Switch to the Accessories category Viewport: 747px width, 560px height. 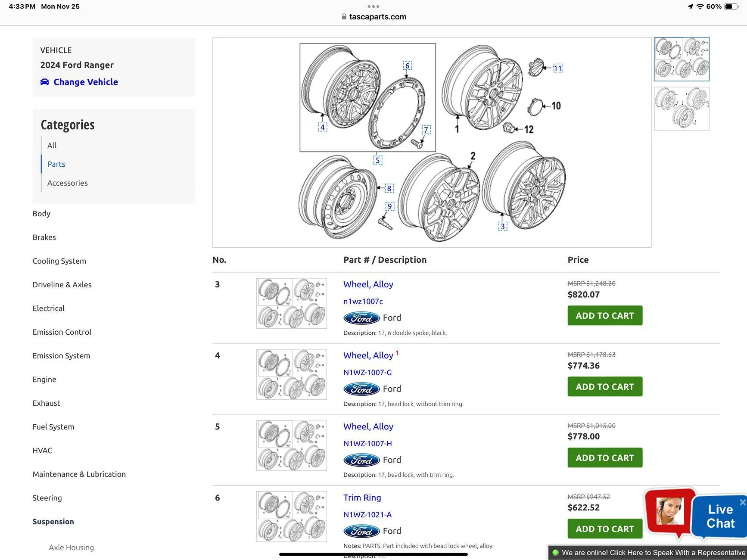click(68, 183)
